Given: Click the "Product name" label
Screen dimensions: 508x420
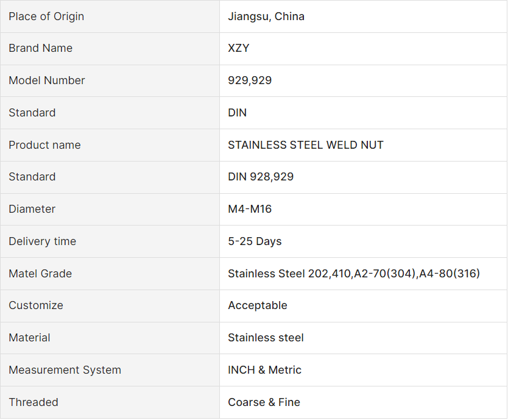Looking at the screenshot, I should tap(44, 145).
